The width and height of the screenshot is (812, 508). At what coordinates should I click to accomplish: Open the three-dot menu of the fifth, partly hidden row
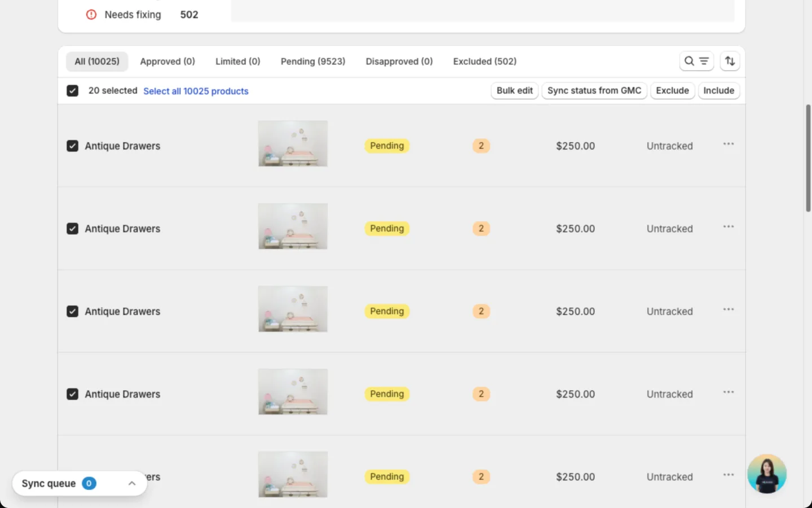(729, 475)
